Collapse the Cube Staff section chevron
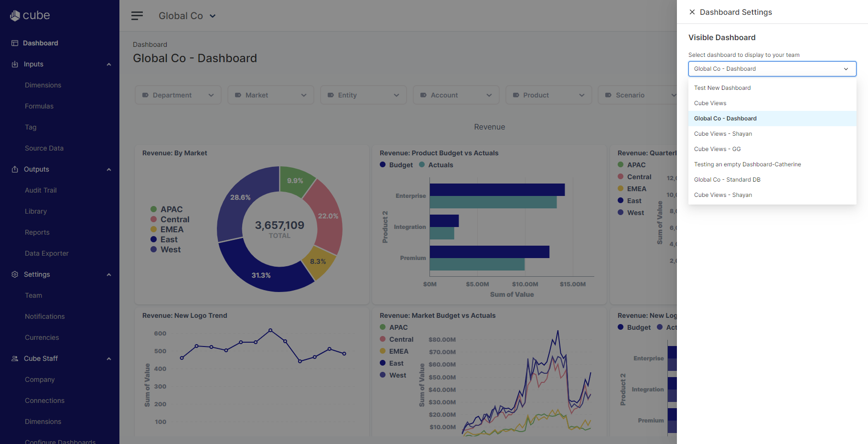This screenshot has height=444, width=868. (x=109, y=359)
